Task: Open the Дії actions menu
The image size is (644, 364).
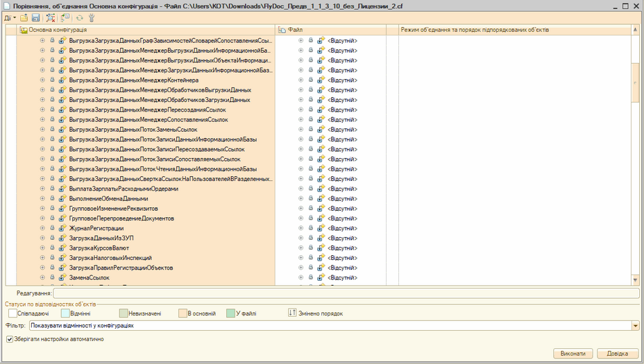Action: coord(10,17)
